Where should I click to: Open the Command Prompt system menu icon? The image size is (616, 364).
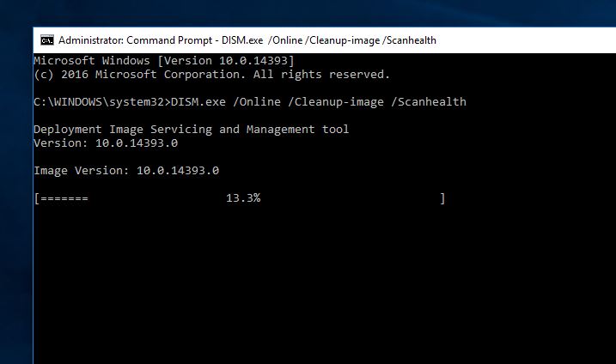click(46, 39)
